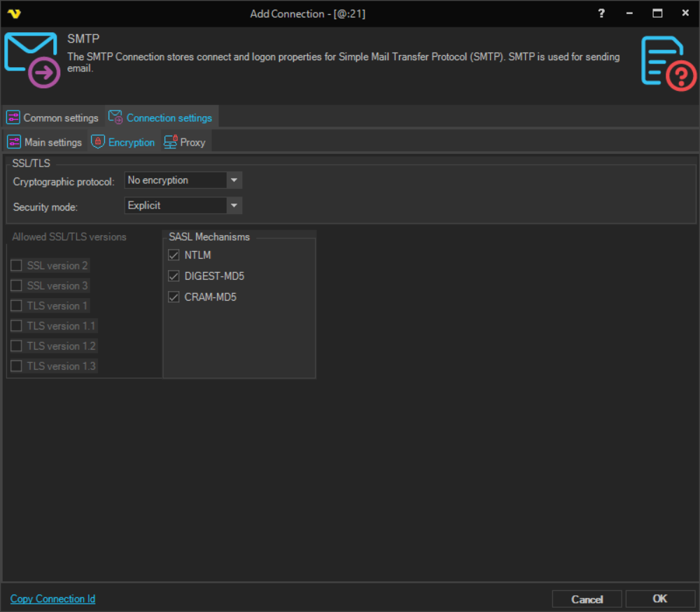Expand the Cryptographic protocol dropdown arrow
This screenshot has width=700, height=612.
click(x=234, y=180)
